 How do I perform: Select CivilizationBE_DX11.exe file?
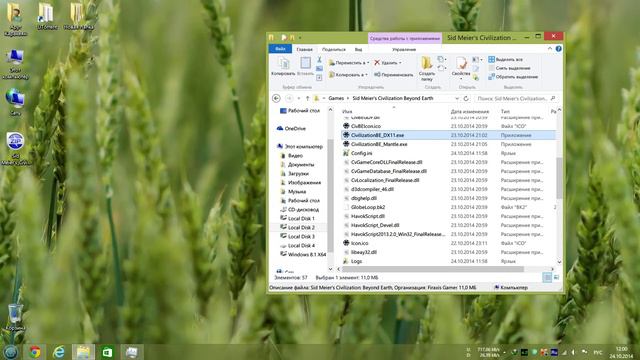(448, 135)
